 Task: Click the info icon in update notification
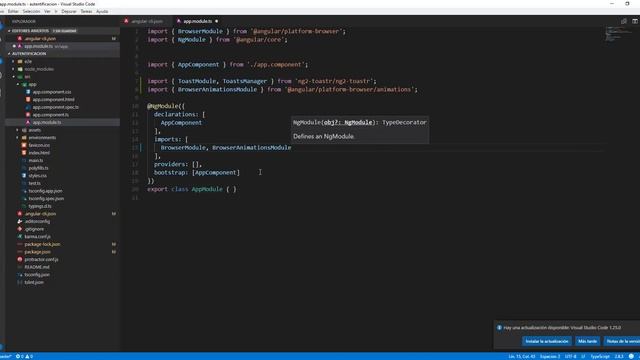tap(499, 327)
